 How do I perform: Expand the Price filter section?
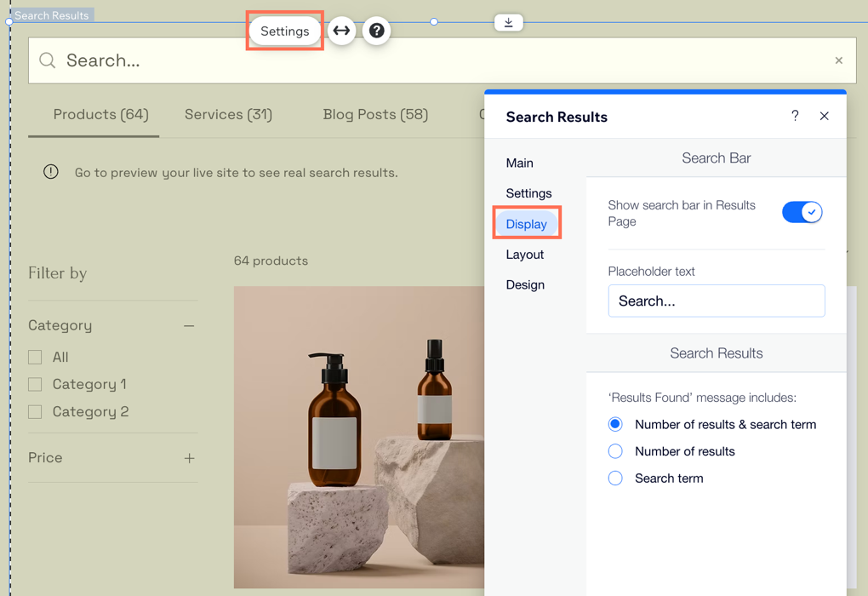(x=189, y=458)
